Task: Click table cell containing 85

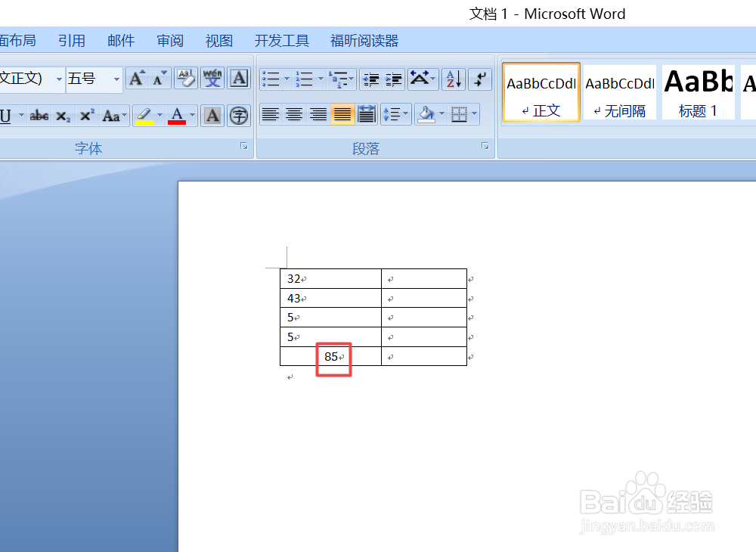Action: [x=331, y=357]
